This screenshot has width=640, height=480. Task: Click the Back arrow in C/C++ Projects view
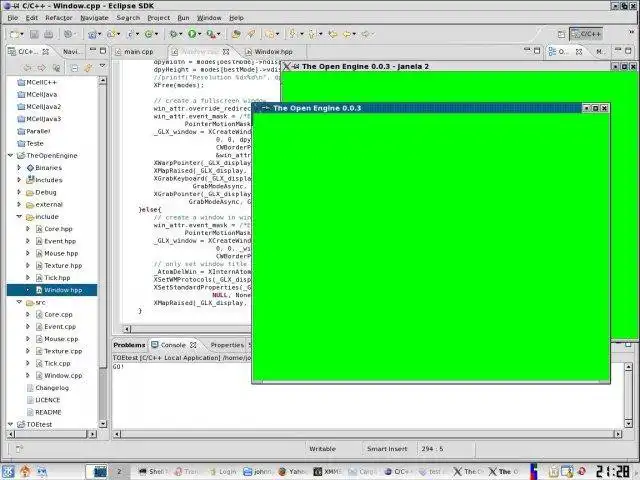[x=27, y=68]
